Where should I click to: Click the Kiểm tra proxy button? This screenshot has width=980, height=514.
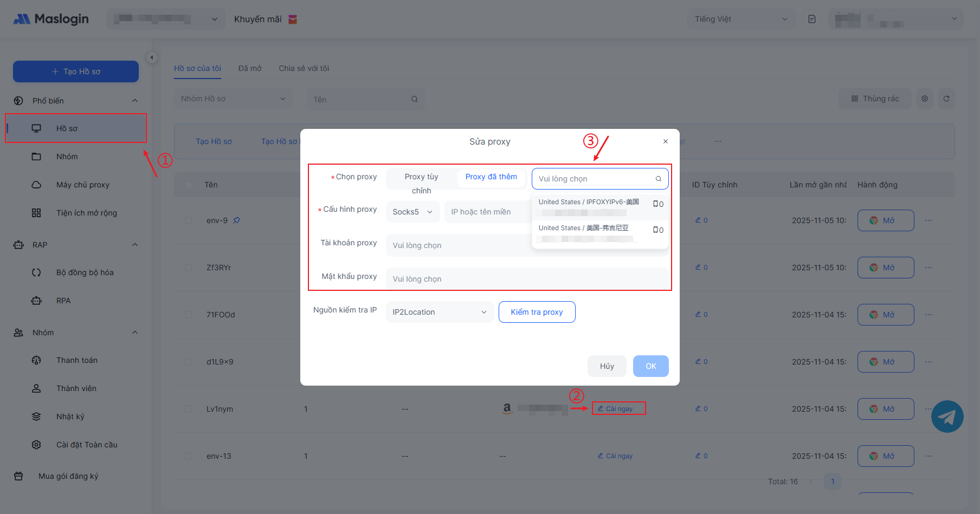[x=537, y=312]
